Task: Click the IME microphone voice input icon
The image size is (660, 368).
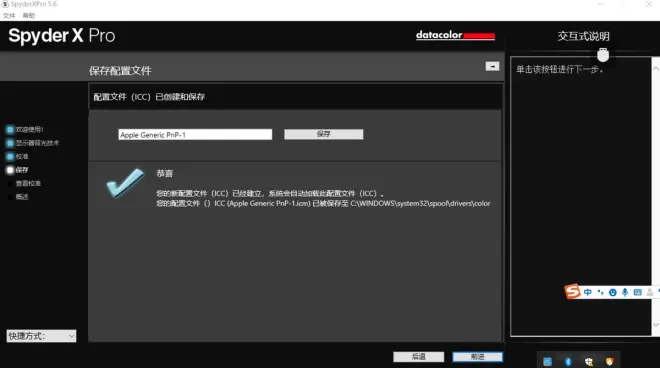Action: pyautogui.click(x=625, y=292)
